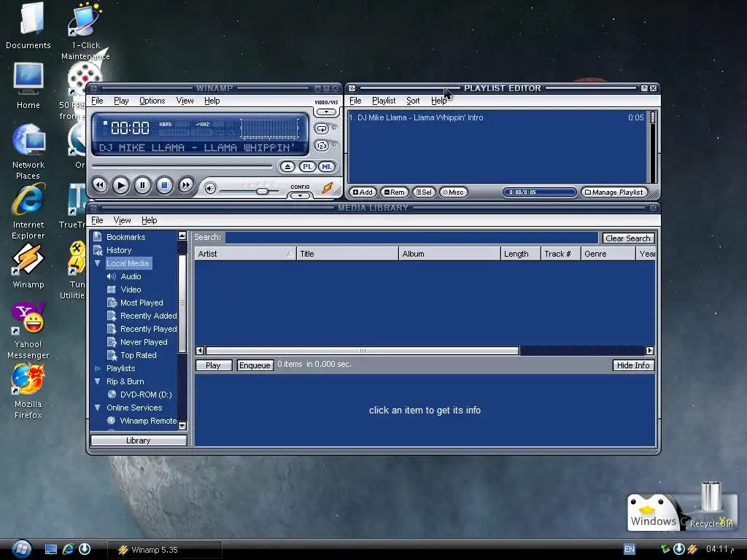747x560 pixels.
Task: Start playback with the Play button
Action: [x=120, y=184]
